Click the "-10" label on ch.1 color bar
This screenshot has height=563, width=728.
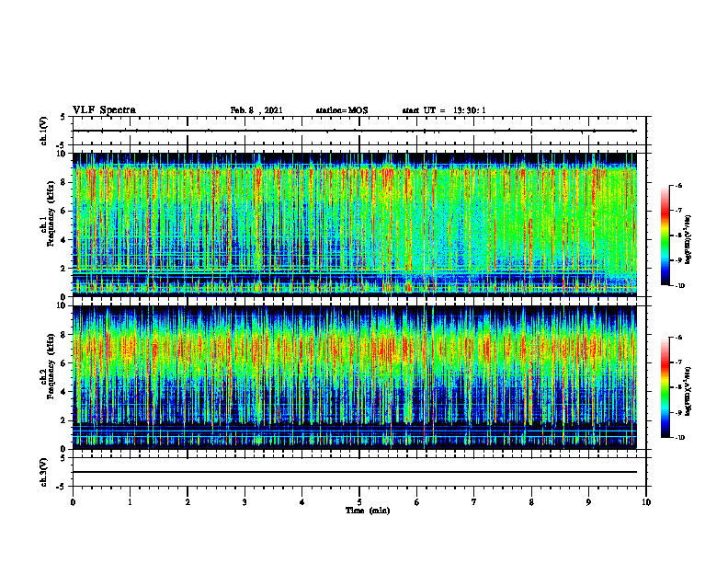click(x=680, y=286)
